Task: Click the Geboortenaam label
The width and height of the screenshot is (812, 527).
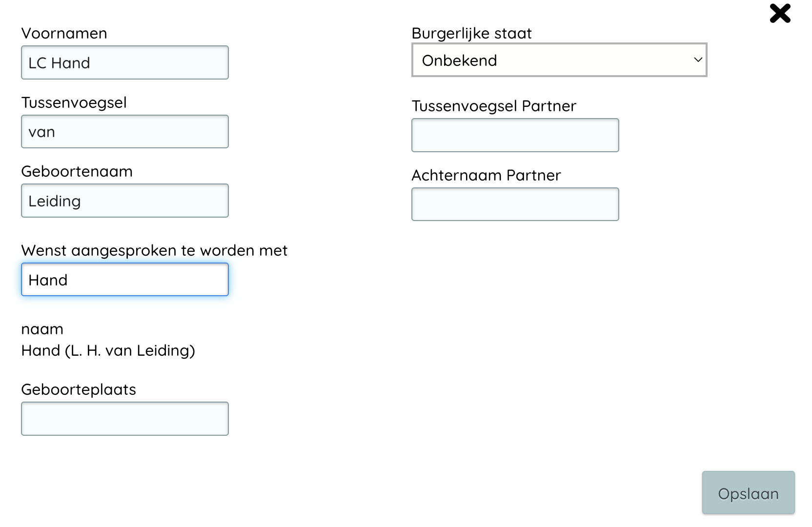Action: coord(77,171)
